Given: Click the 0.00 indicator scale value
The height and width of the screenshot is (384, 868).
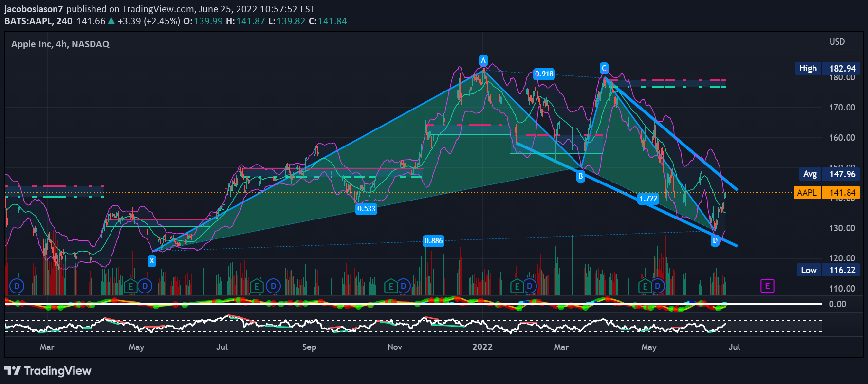Looking at the screenshot, I should 837,304.
